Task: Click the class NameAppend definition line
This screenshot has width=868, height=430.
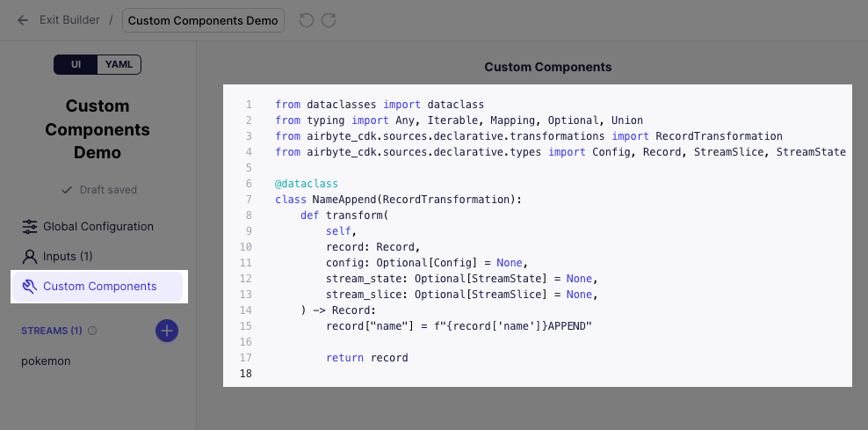Action: coord(398,200)
